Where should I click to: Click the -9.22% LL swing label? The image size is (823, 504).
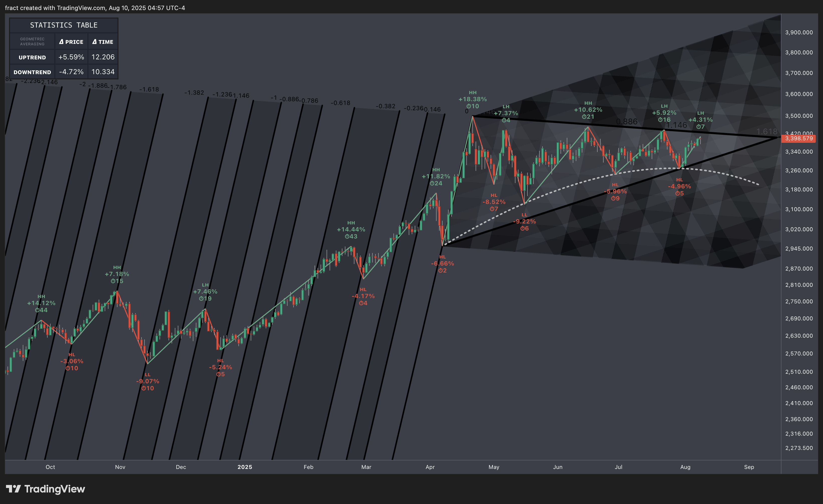point(524,221)
